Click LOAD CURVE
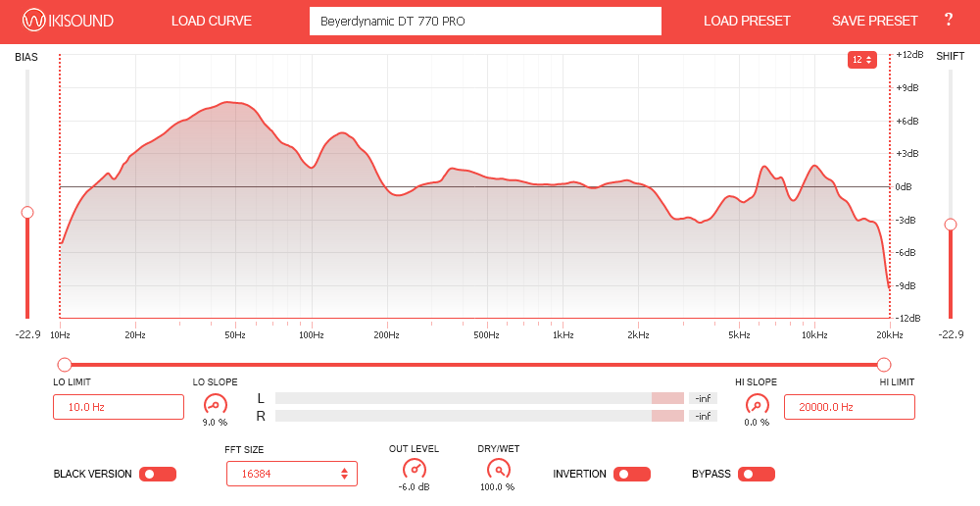The width and height of the screenshot is (980, 506). pyautogui.click(x=212, y=22)
